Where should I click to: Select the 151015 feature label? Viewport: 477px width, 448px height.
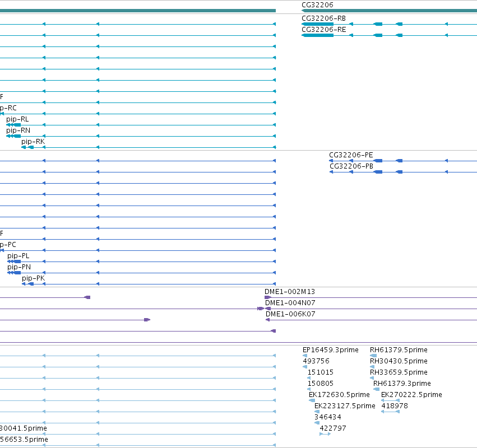pyautogui.click(x=321, y=372)
